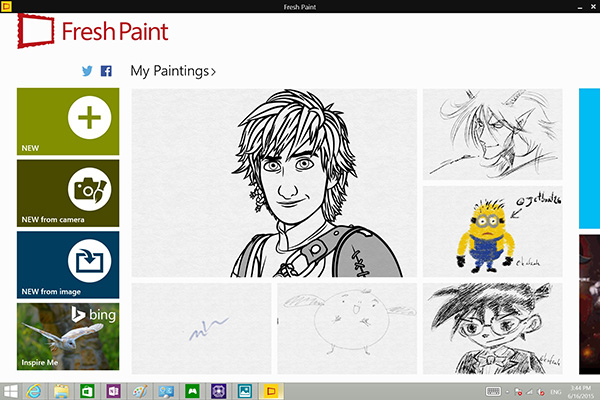This screenshot has width=600, height=400.
Task: Launch Internet Explorer from the taskbar
Action: pos(34,391)
